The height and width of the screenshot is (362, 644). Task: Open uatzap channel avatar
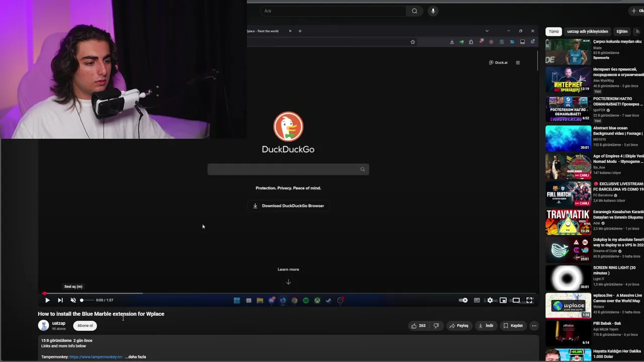[44, 326]
